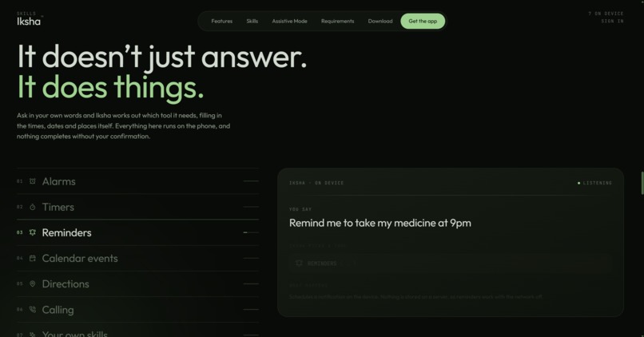Image resolution: width=644 pixels, height=337 pixels.
Task: Expand the Alarms row dash indicator
Action: tap(251, 181)
